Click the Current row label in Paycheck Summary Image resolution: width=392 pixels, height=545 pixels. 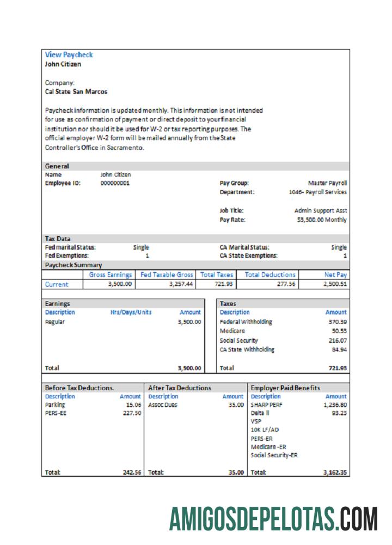point(57,284)
